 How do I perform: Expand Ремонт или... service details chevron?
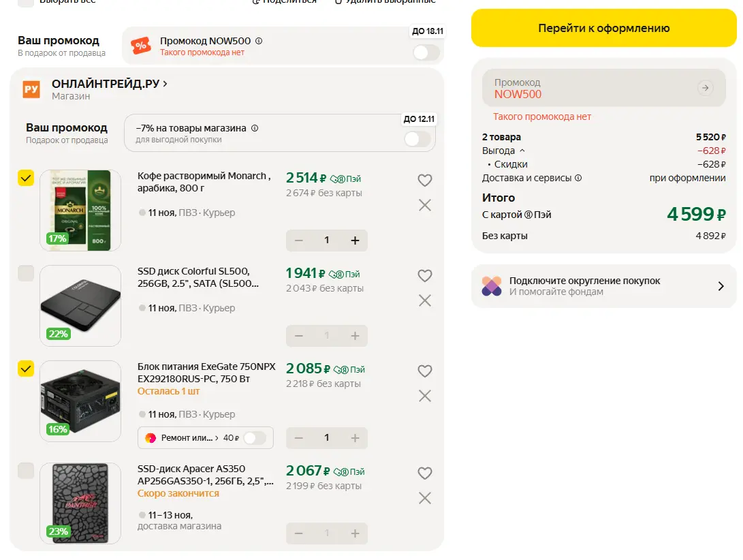pyautogui.click(x=217, y=437)
